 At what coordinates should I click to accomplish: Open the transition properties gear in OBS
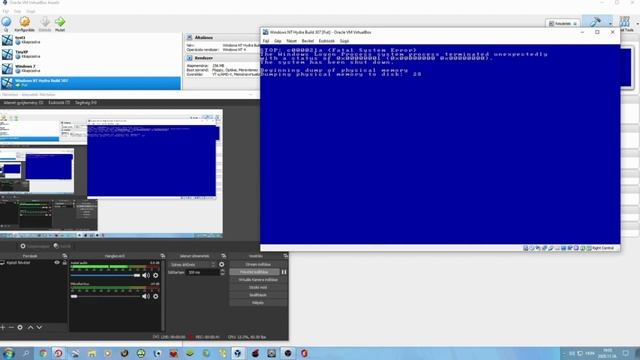click(x=222, y=264)
